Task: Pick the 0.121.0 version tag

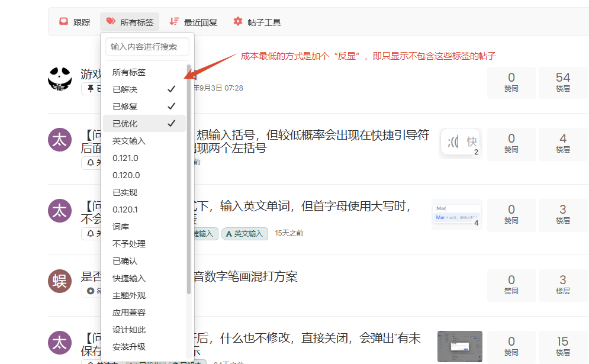Action: click(144, 158)
